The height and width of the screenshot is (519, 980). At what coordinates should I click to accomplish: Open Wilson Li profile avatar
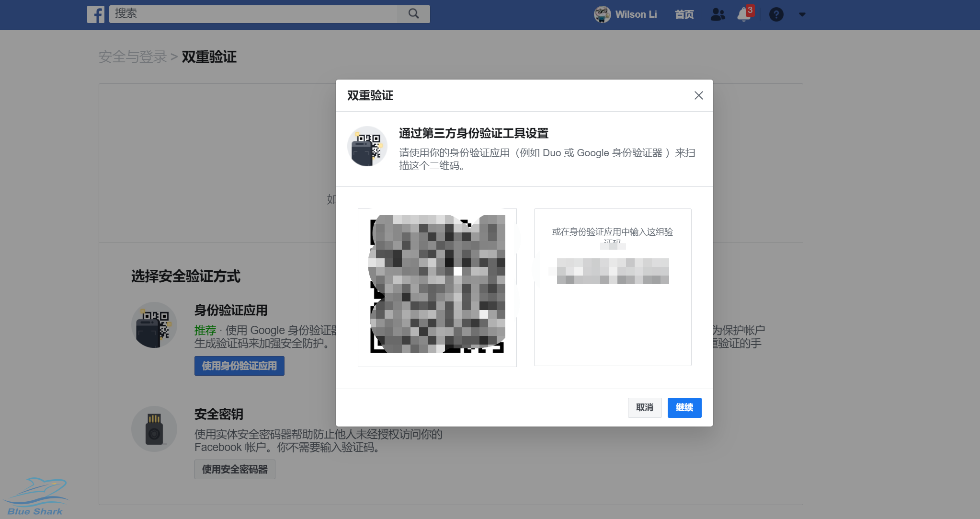[602, 14]
